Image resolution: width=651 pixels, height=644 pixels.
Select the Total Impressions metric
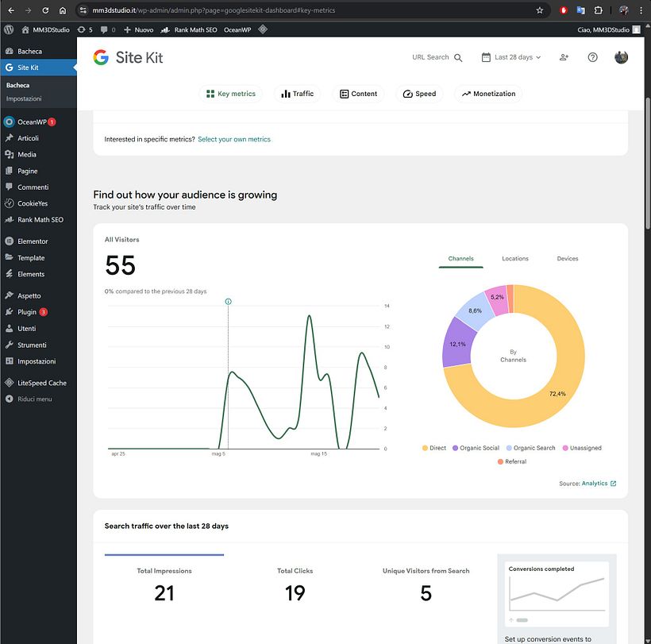164,585
